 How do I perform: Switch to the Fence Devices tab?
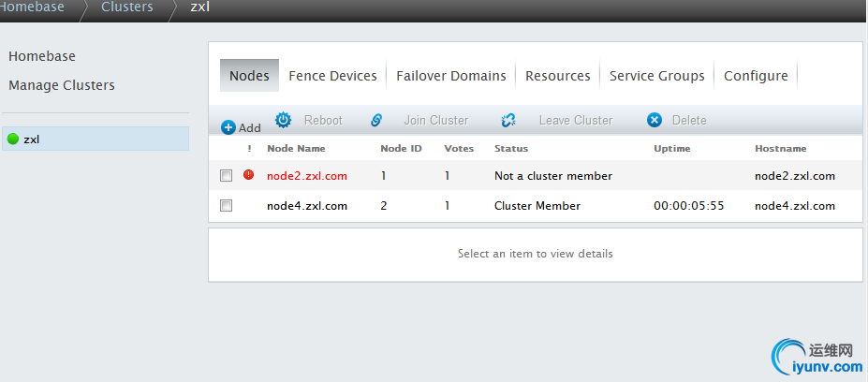[x=332, y=76]
